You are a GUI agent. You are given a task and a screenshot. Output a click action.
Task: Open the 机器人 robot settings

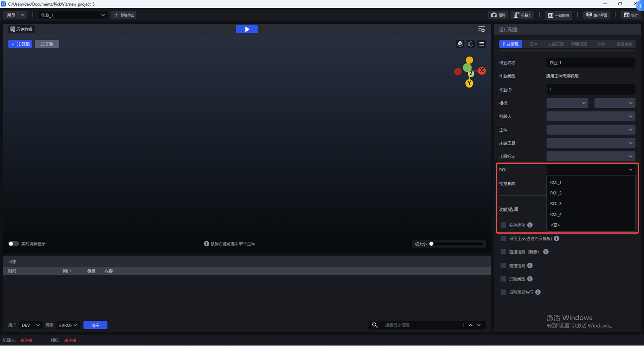pyautogui.click(x=522, y=15)
